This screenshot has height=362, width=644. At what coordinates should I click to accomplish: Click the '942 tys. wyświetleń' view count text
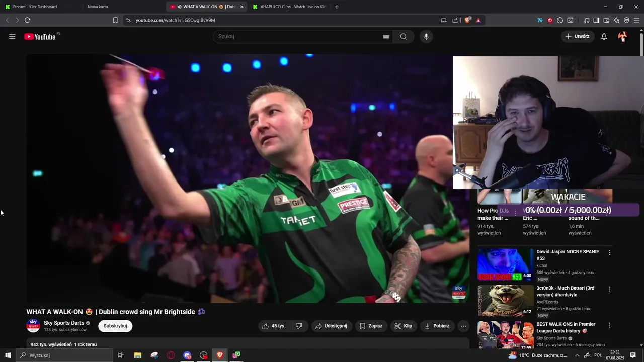click(51, 344)
